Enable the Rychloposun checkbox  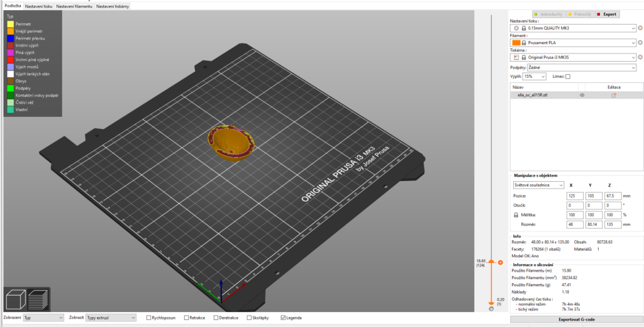point(149,318)
